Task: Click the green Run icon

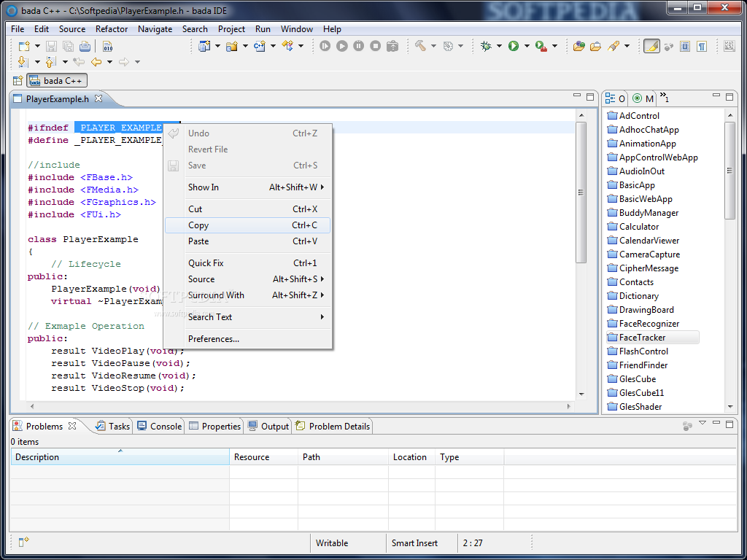Action: point(514,46)
